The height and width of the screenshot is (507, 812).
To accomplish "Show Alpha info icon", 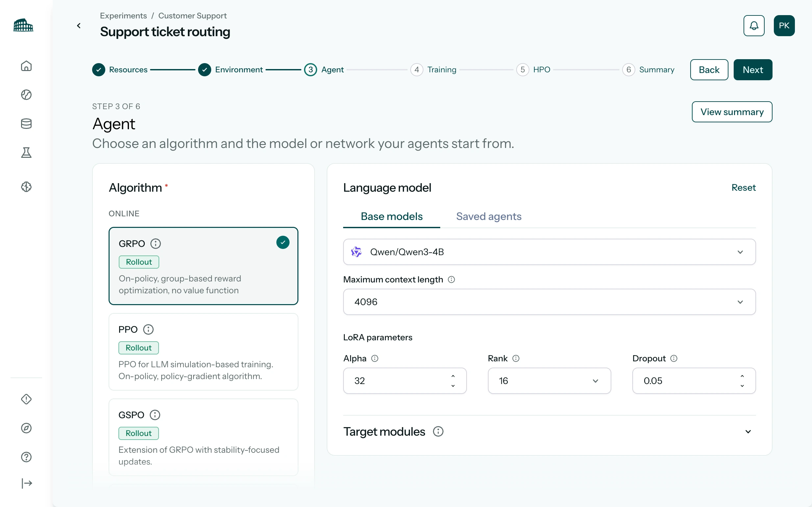I will point(374,358).
